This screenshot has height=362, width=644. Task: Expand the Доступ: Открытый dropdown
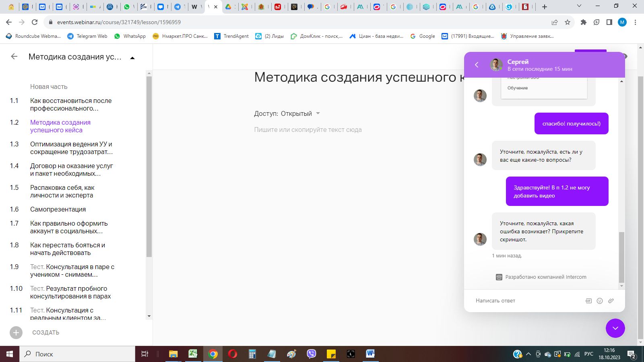coord(287,113)
